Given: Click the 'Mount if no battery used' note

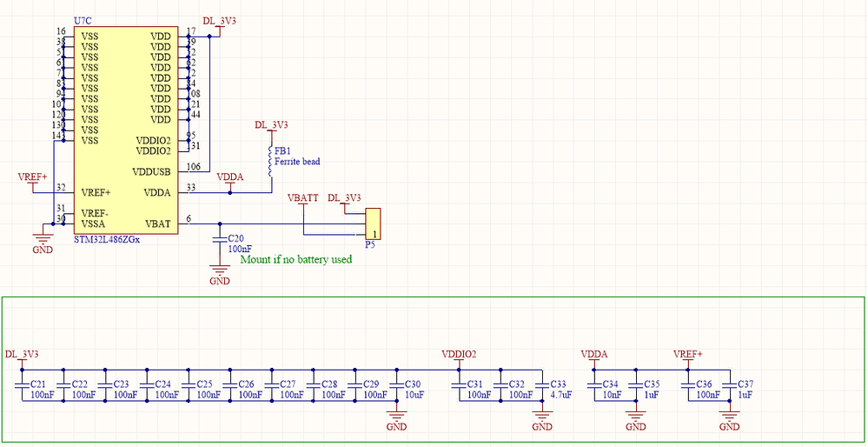Looking at the screenshot, I should [296, 259].
